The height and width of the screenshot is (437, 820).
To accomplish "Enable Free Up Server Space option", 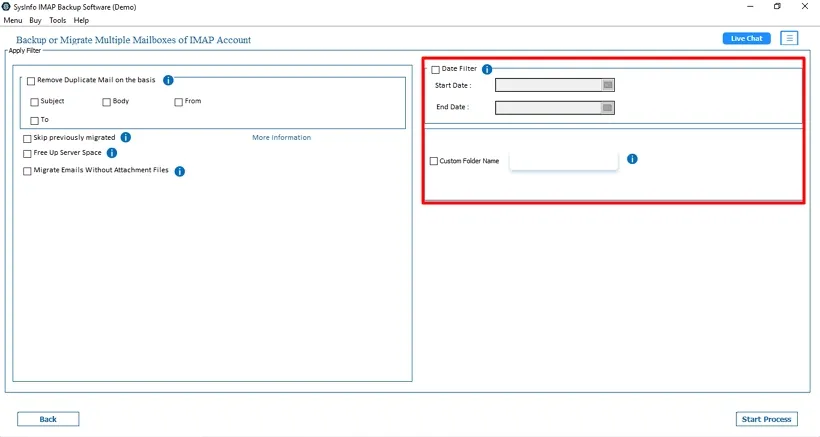I will (x=27, y=154).
